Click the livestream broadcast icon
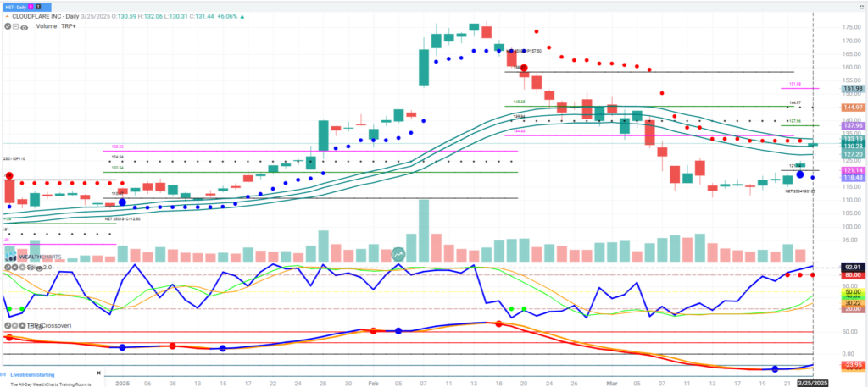Image resolution: width=868 pixels, height=387 pixels. coord(4,374)
